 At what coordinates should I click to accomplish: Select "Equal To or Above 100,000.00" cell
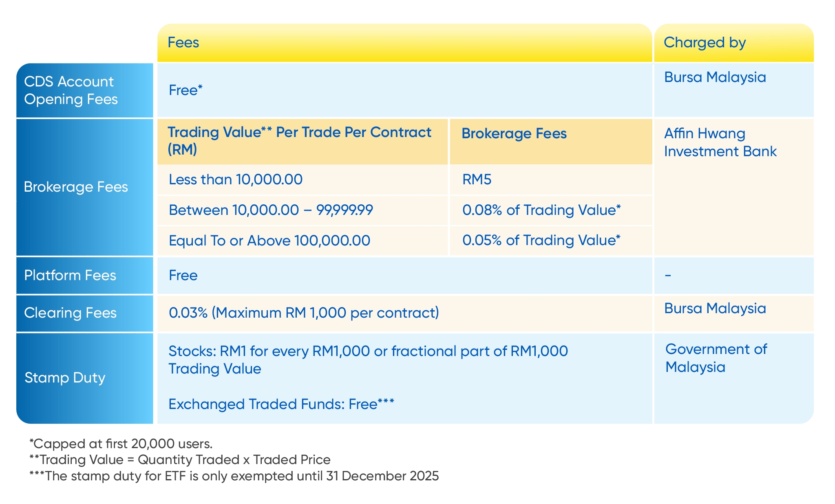(269, 241)
